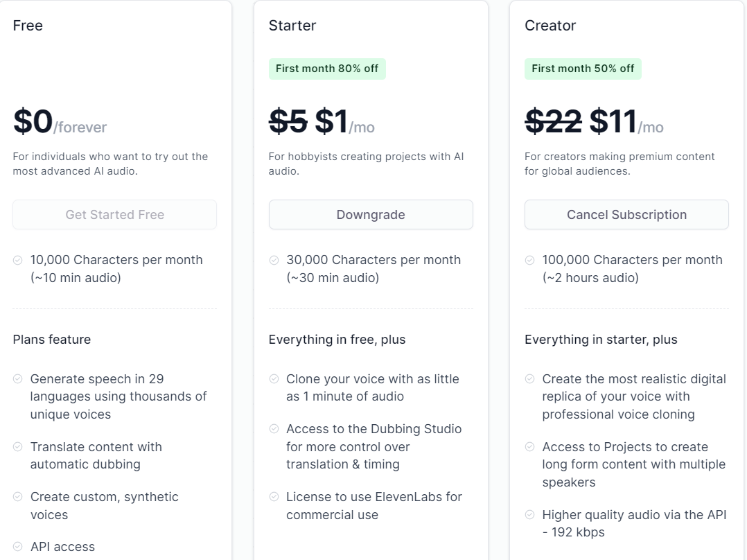Click the $11 per month Creator price

click(613, 123)
